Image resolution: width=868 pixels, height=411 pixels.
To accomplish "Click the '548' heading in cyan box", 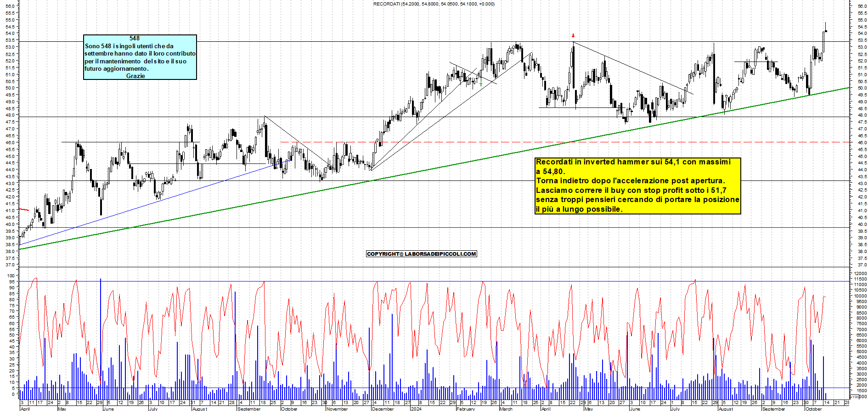I will 135,39.
